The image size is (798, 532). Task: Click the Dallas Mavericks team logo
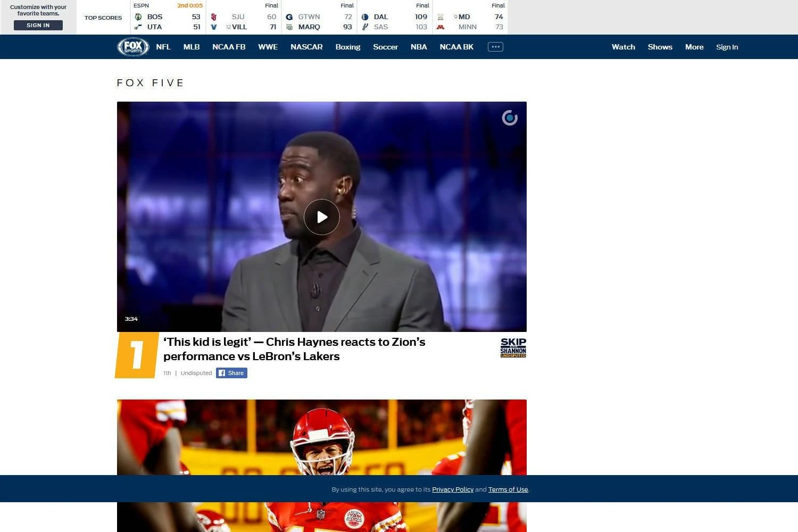365,17
